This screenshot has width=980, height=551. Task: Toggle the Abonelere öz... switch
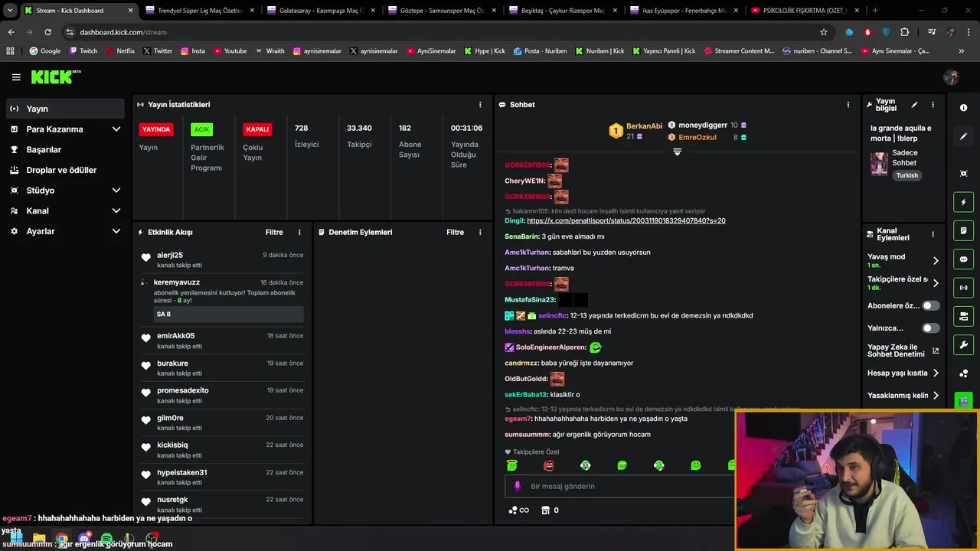930,305
